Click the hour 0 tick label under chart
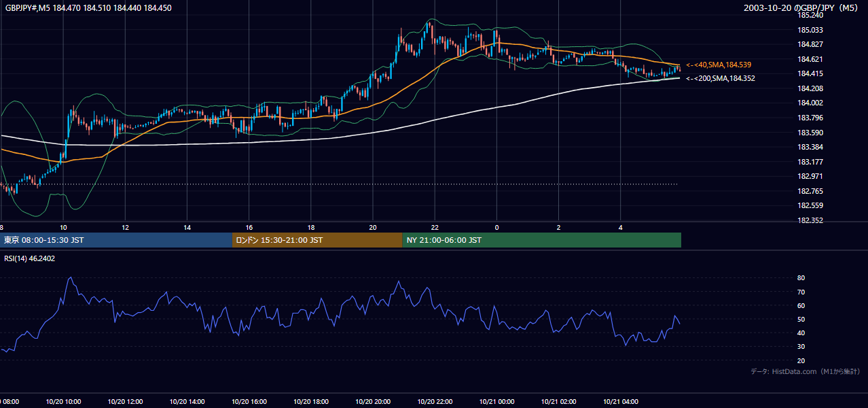This screenshot has height=408, width=868. 496,227
